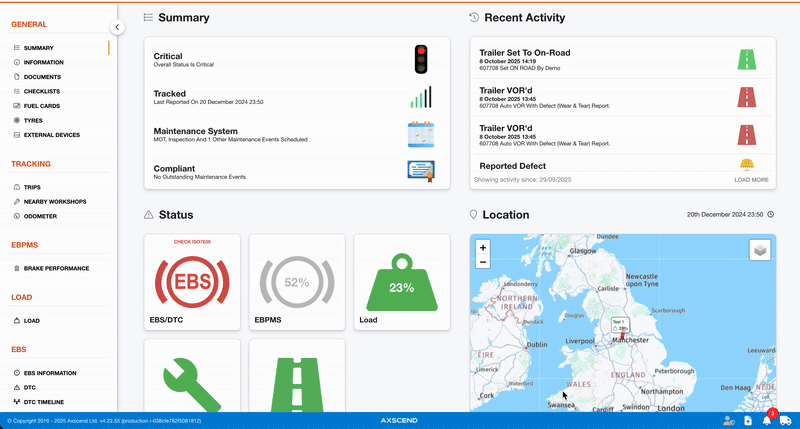Open the Nearby Workshops page
Viewport: 800px width, 429px height.
tap(51, 201)
